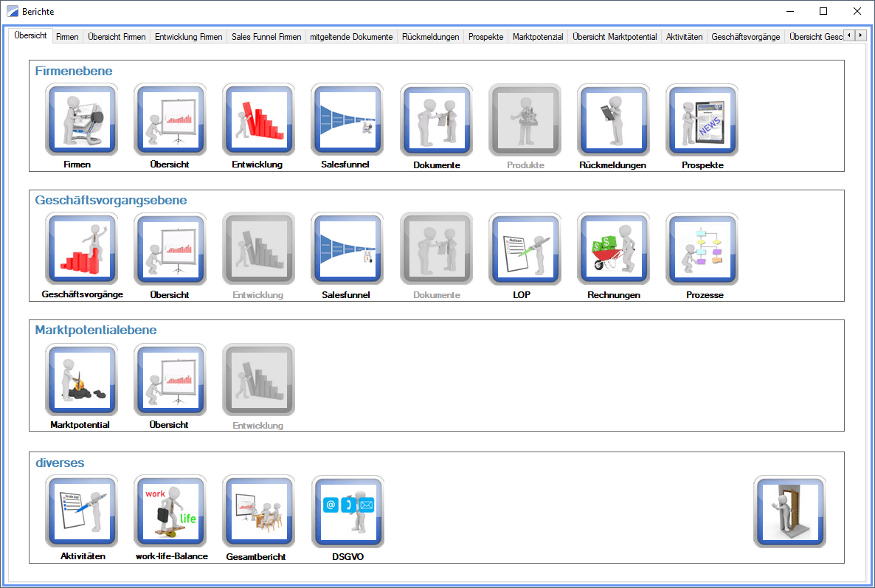Open the LOP notes icon
This screenshot has height=588, width=875.
tap(525, 249)
